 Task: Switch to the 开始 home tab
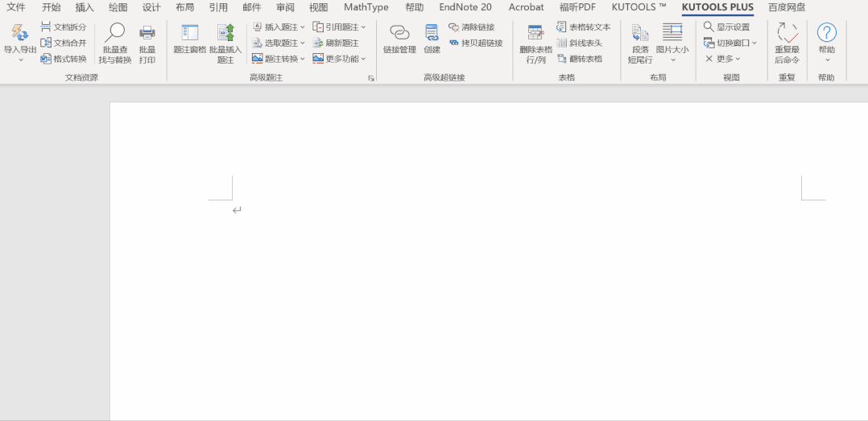coord(52,8)
